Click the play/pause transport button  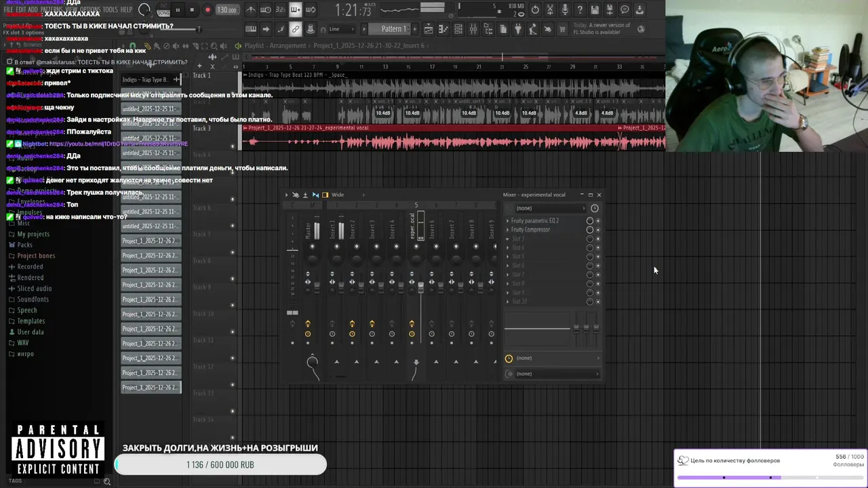[x=178, y=10]
